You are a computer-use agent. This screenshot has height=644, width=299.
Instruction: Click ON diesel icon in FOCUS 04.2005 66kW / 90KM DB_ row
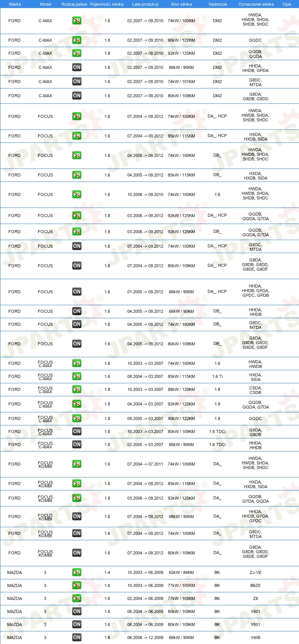coord(77,311)
